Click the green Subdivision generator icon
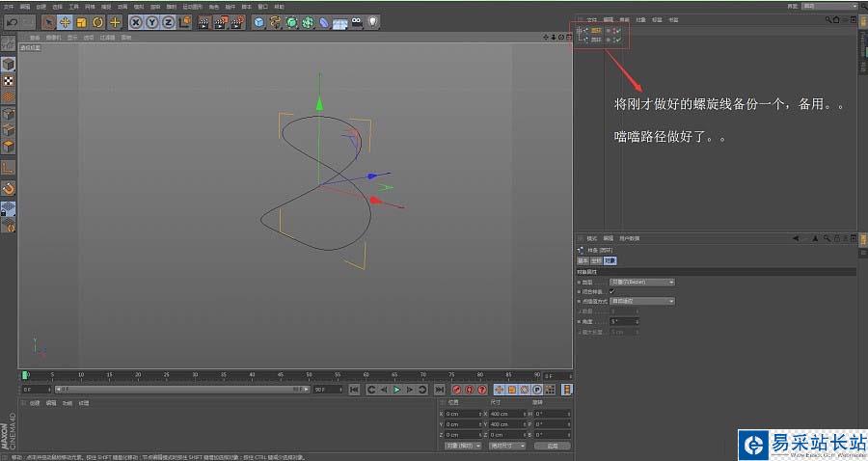Image resolution: width=868 pixels, height=461 pixels. pos(291,22)
